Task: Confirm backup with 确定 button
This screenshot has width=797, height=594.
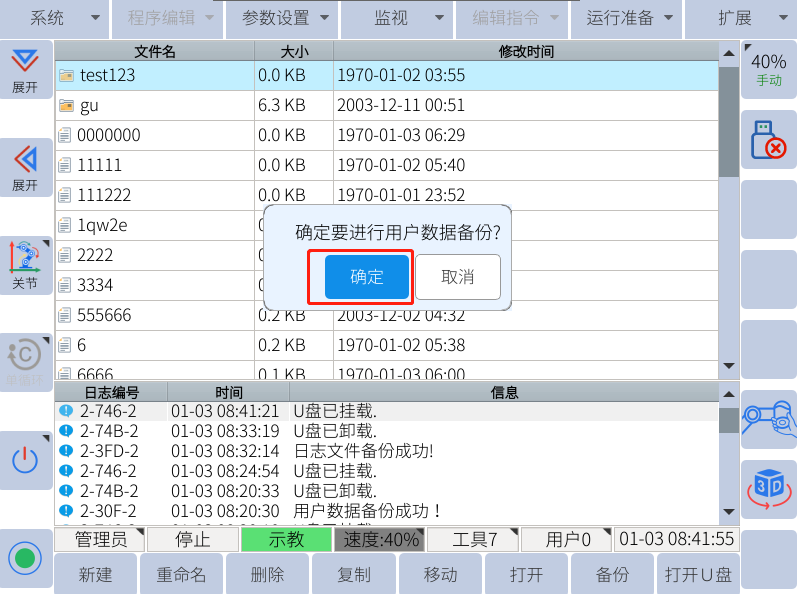Action: 367,277
